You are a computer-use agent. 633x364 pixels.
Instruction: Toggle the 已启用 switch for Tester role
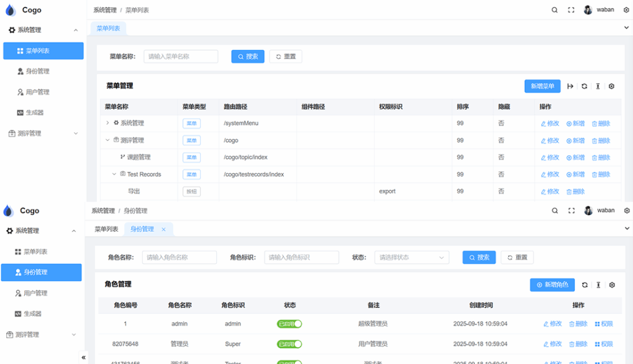point(289,362)
